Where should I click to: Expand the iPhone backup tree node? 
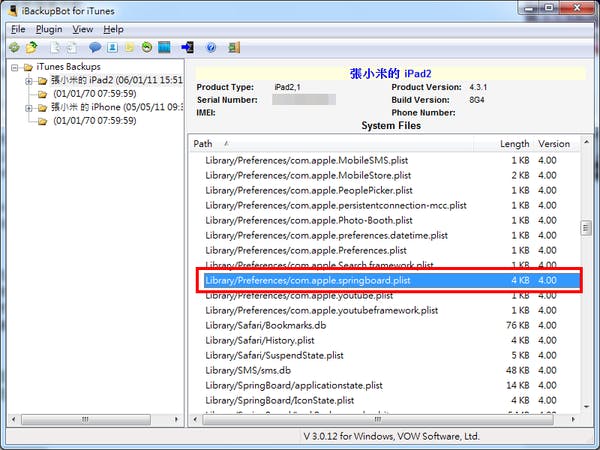click(x=29, y=108)
